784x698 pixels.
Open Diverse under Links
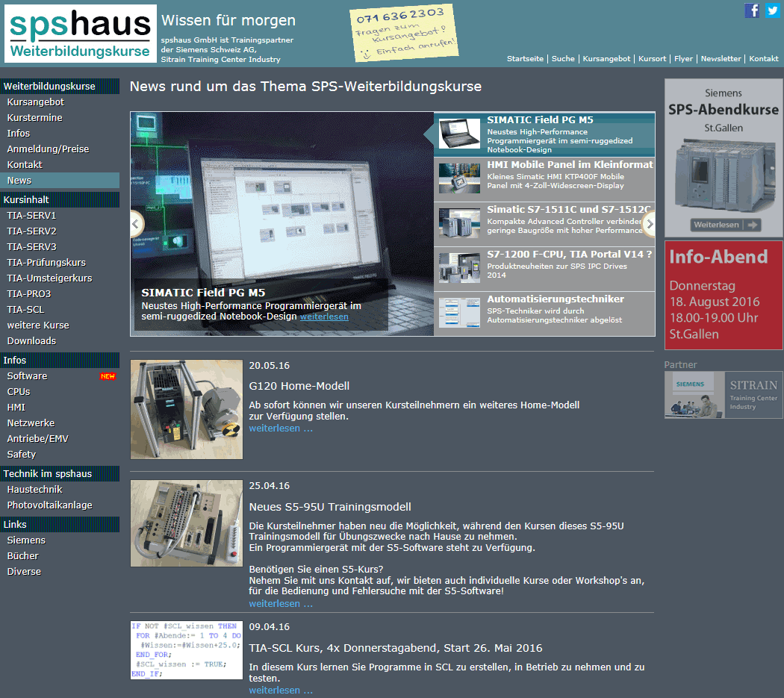24,572
